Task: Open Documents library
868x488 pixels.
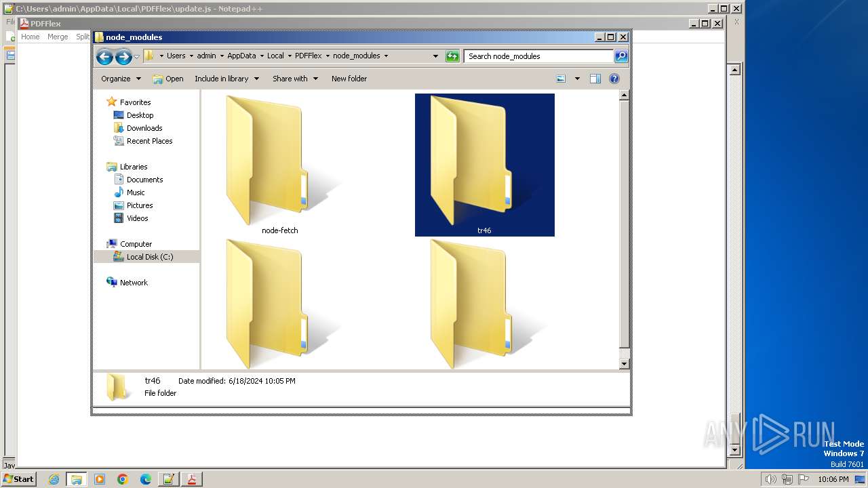Action: click(x=144, y=180)
